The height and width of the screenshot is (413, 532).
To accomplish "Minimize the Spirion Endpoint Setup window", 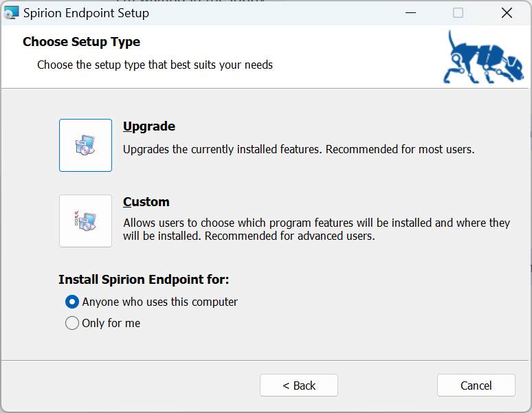I will point(410,13).
